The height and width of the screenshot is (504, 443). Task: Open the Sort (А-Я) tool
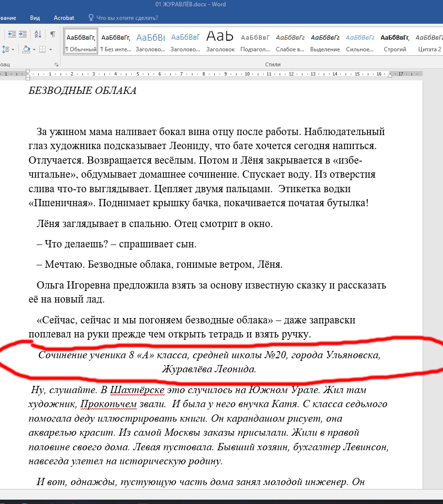coord(38,34)
